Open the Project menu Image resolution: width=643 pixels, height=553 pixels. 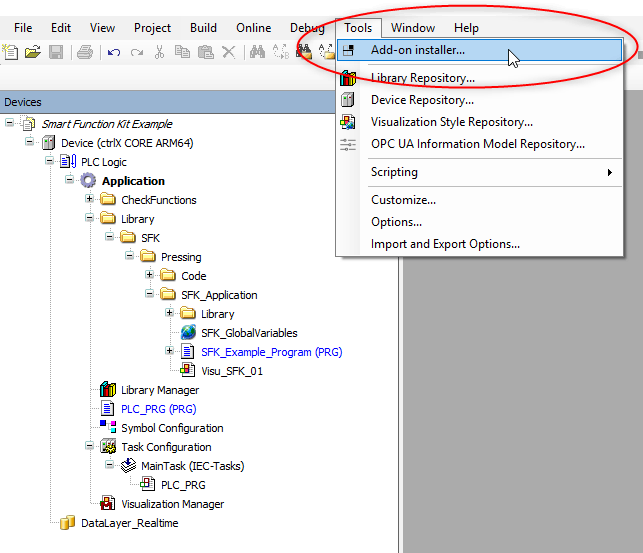[x=152, y=28]
